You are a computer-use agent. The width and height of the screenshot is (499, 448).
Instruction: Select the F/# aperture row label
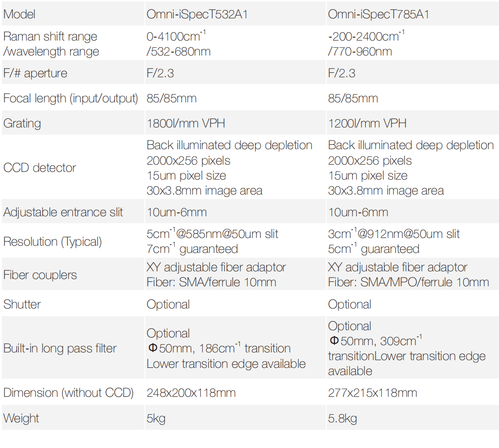click(x=35, y=73)
